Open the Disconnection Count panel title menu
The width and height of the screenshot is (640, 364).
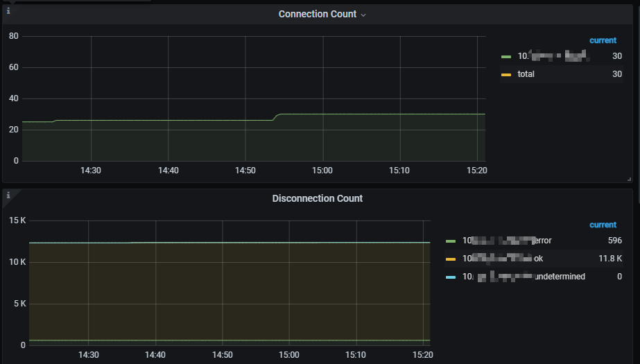point(317,198)
